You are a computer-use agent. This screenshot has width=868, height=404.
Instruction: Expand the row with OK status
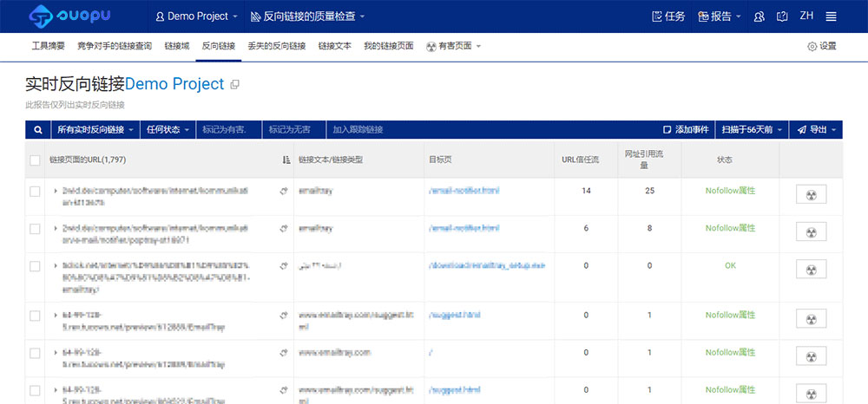[56, 266]
